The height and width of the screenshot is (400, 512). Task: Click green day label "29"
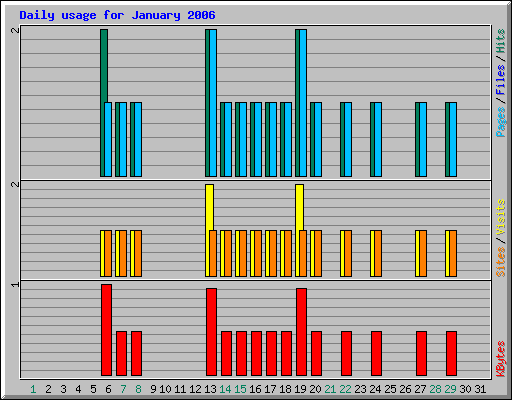(x=450, y=389)
